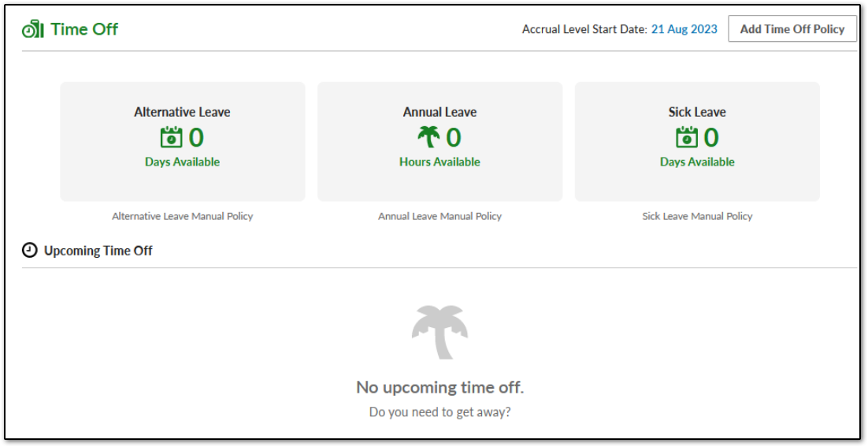868x447 pixels.
Task: Click the Sick Leave calendar icon
Action: pyautogui.click(x=686, y=137)
